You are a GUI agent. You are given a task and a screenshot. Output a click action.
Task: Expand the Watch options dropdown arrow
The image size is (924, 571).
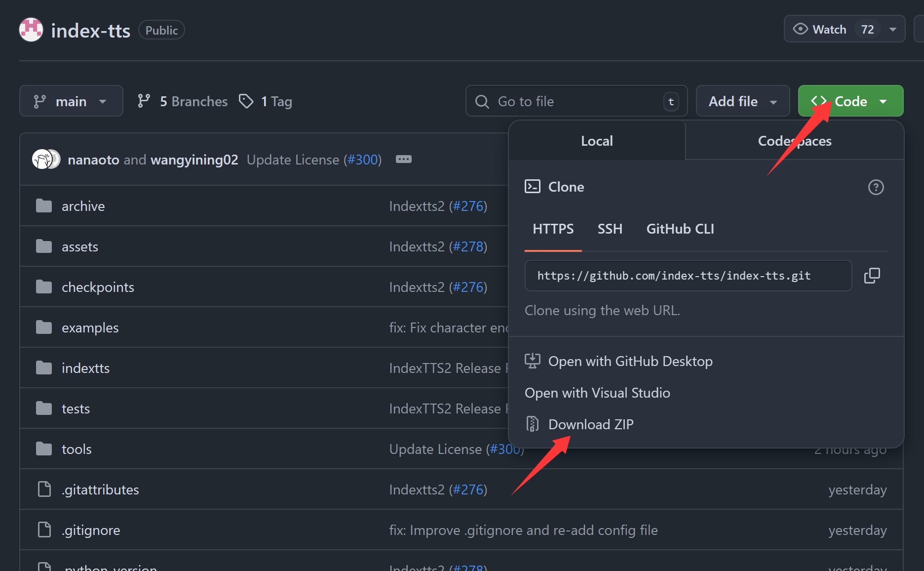[x=893, y=30]
